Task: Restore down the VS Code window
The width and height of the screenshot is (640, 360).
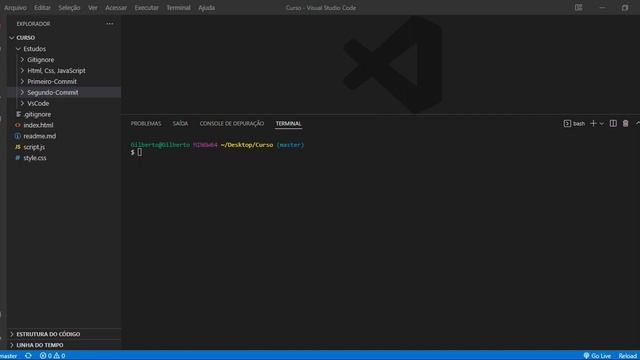Action: (x=625, y=8)
